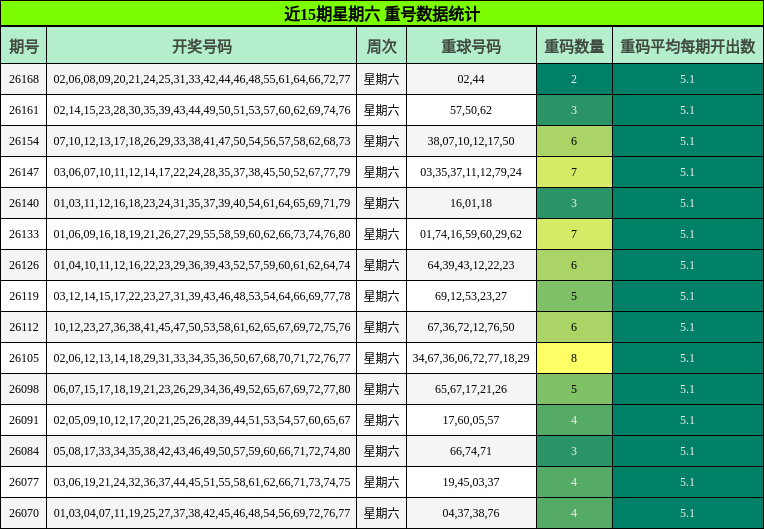The image size is (764, 529).
Task: Click the 期号 column header
Action: coord(24,46)
